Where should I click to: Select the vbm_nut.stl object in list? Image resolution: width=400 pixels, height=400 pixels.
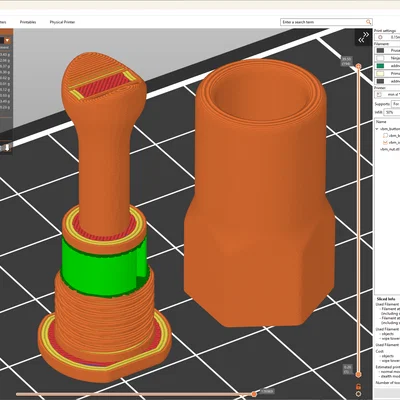pos(389,149)
